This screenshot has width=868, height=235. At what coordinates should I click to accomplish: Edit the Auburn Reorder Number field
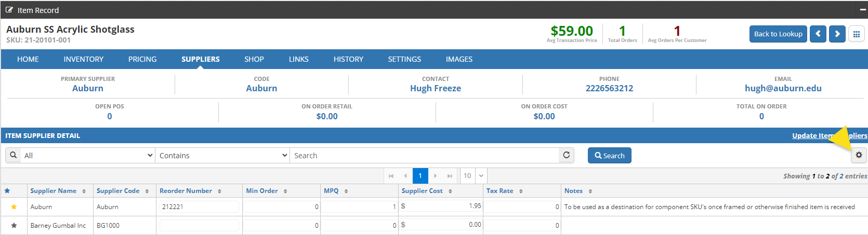[x=199, y=207]
